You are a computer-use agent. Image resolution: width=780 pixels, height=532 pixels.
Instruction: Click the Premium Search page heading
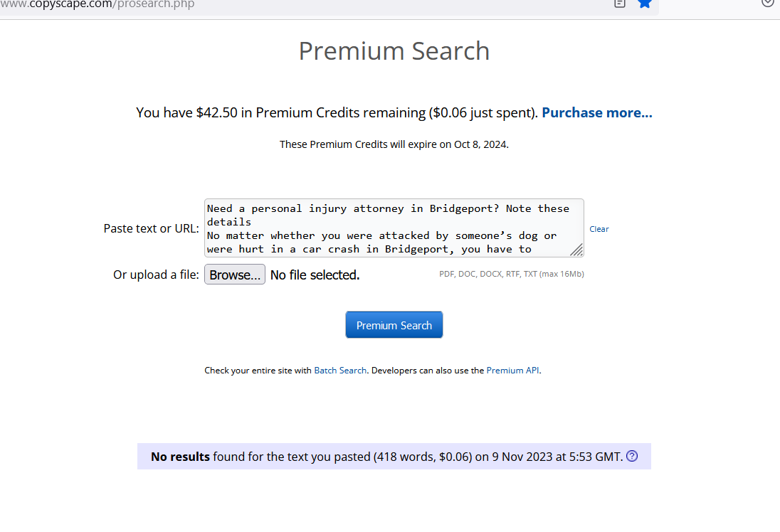click(394, 51)
